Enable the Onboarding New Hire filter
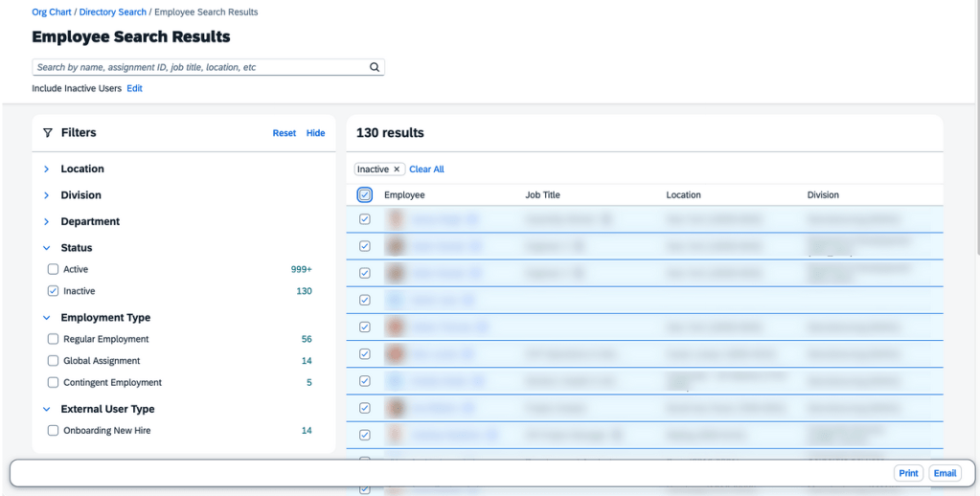 [54, 431]
